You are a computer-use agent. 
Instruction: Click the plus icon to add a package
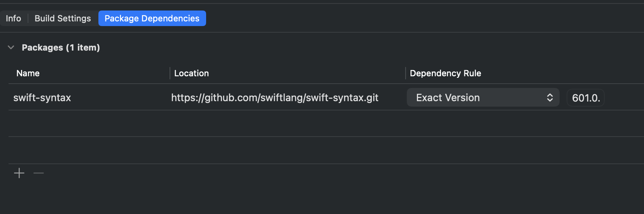point(19,173)
